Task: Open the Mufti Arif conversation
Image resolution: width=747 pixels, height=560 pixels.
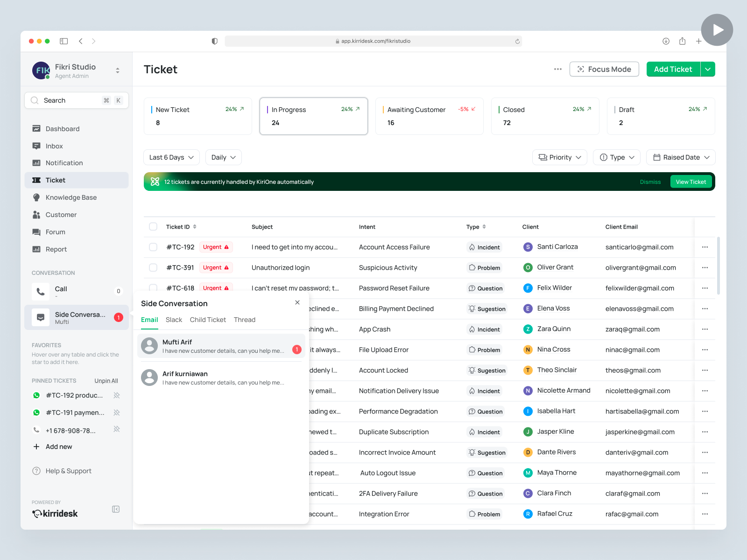Action: [221, 346]
